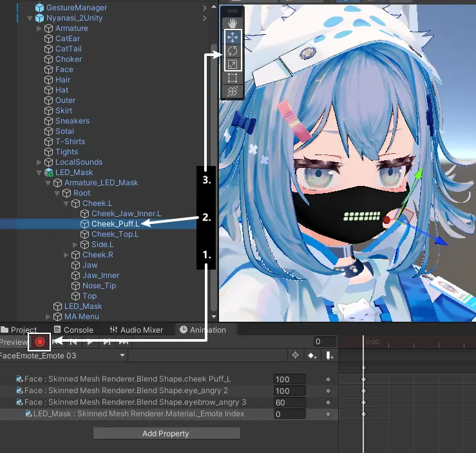Collapse the LED_Mask prefab node
Image resolution: width=476 pixels, height=453 pixels.
39,172
